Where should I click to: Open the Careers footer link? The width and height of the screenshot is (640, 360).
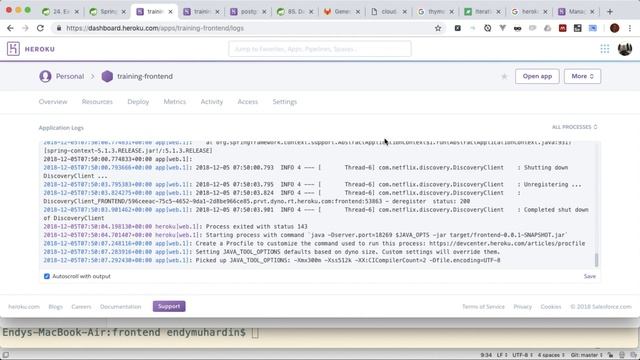(81, 307)
